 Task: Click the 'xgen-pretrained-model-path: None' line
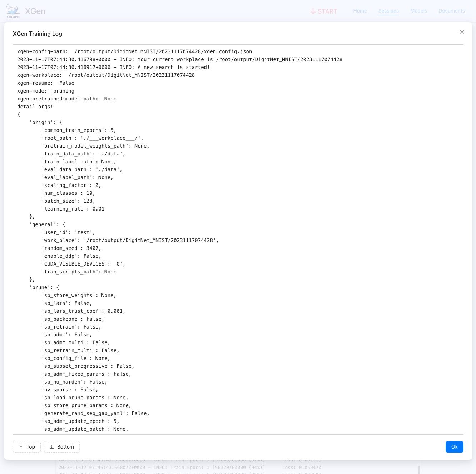[x=67, y=99]
